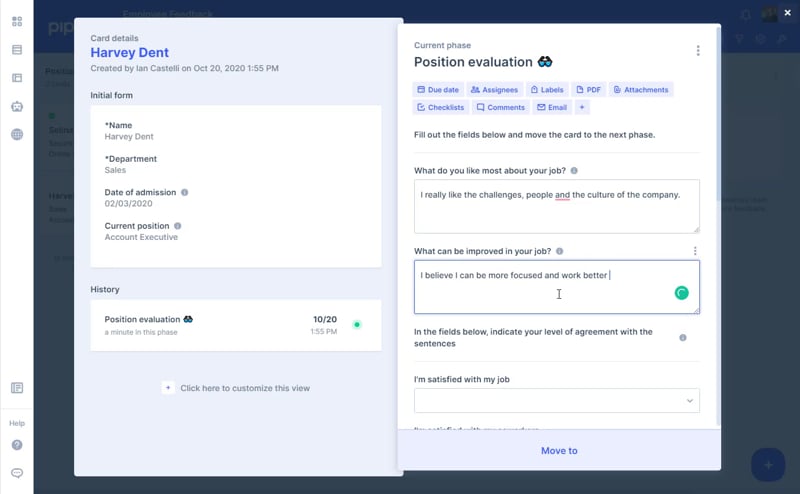This screenshot has width=800, height=494.
Task: Click into 'What do you like most' text area
Action: 557,205
